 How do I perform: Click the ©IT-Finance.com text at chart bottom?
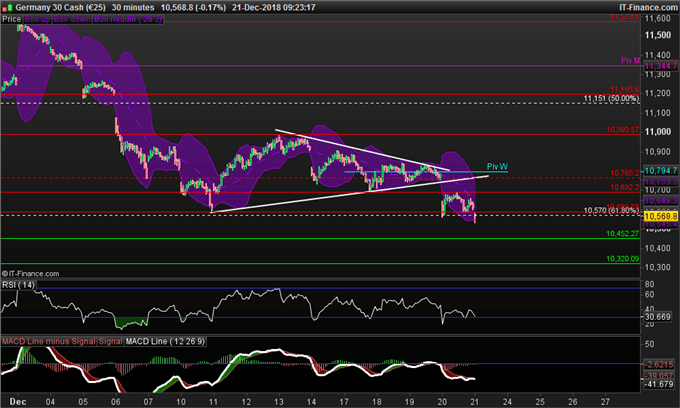pyautogui.click(x=30, y=274)
